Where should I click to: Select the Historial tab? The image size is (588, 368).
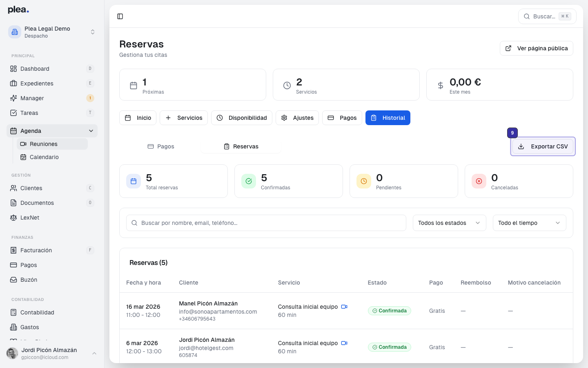point(388,118)
